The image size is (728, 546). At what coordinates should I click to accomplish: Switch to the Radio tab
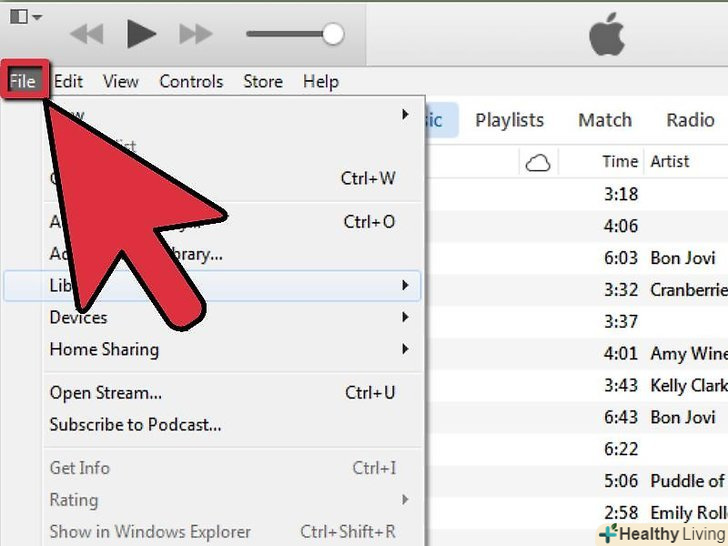pos(690,120)
